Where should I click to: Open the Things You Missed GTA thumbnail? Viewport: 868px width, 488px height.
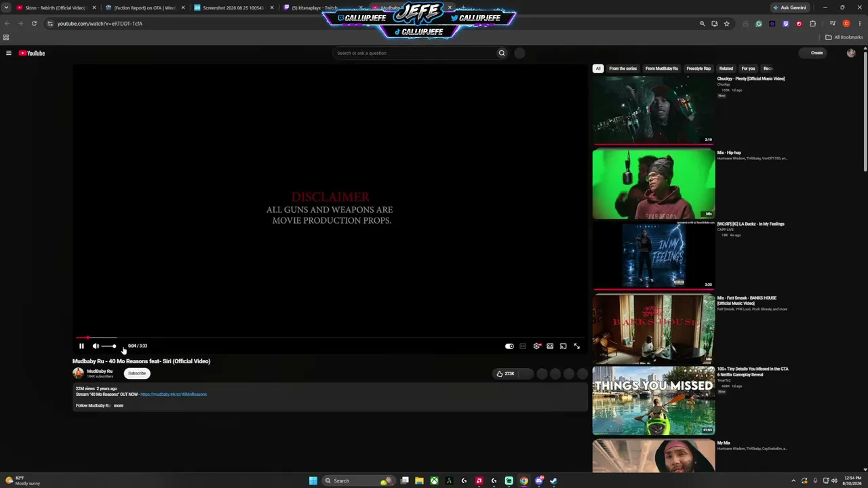pos(654,401)
